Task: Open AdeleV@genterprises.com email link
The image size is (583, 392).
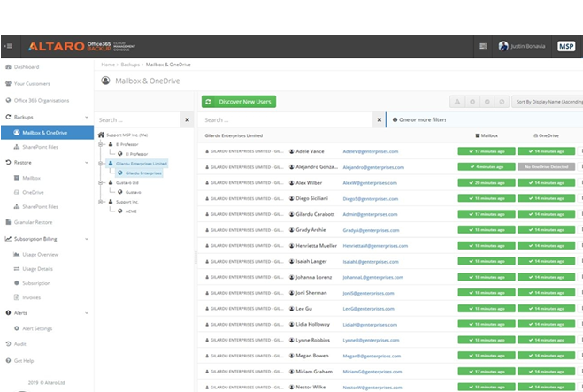Action: 371,151
